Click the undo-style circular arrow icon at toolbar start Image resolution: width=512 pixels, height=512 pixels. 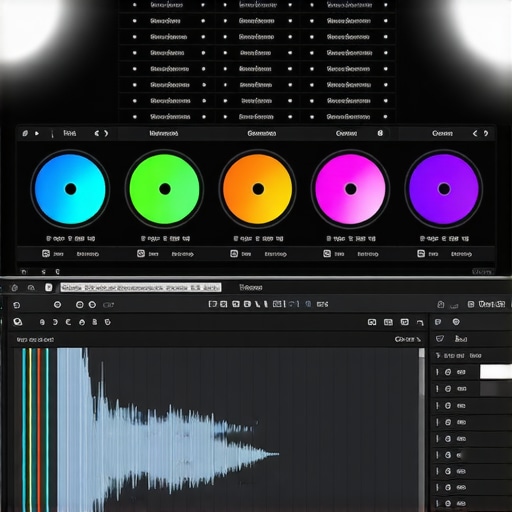click(x=17, y=305)
